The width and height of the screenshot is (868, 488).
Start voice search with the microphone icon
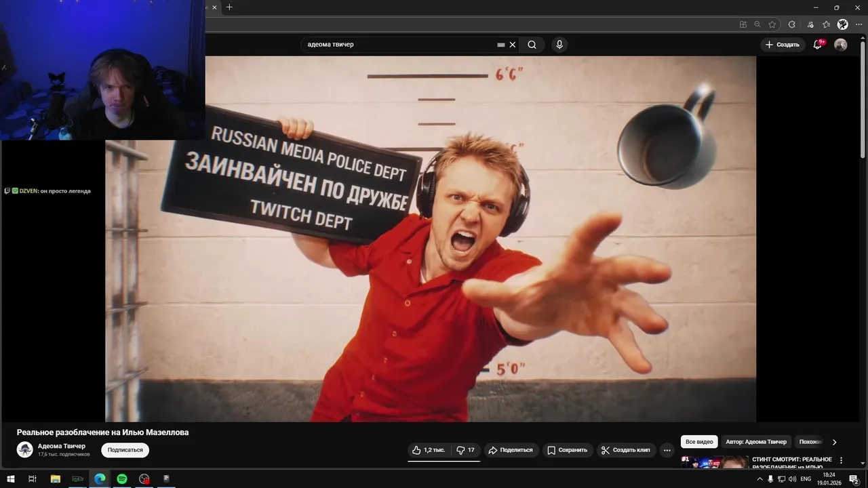559,45
